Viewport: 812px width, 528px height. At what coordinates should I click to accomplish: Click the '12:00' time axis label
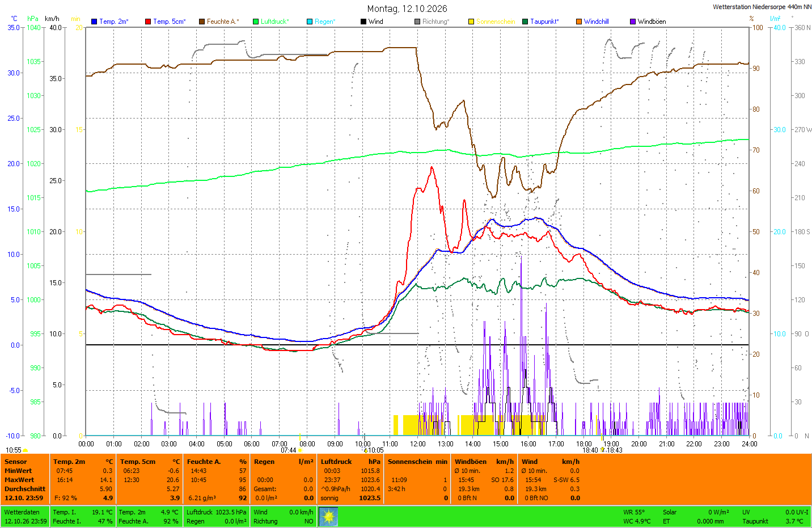pyautogui.click(x=418, y=443)
